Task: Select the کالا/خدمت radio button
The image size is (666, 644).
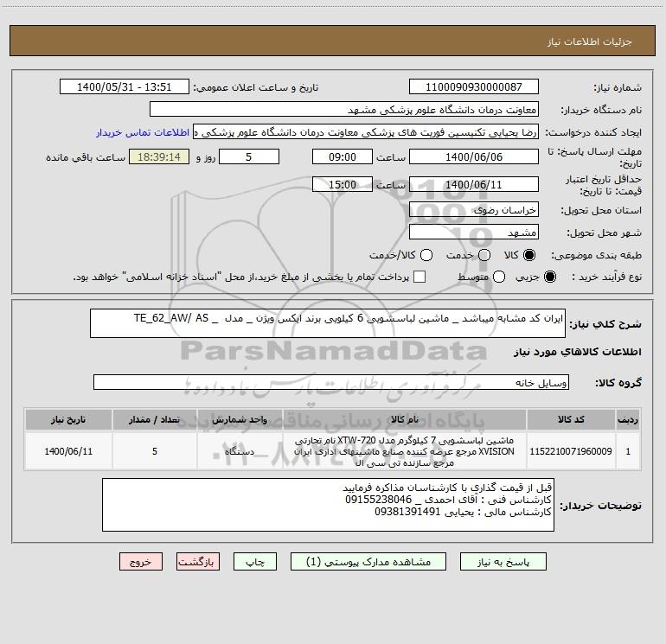Action: tap(426, 255)
